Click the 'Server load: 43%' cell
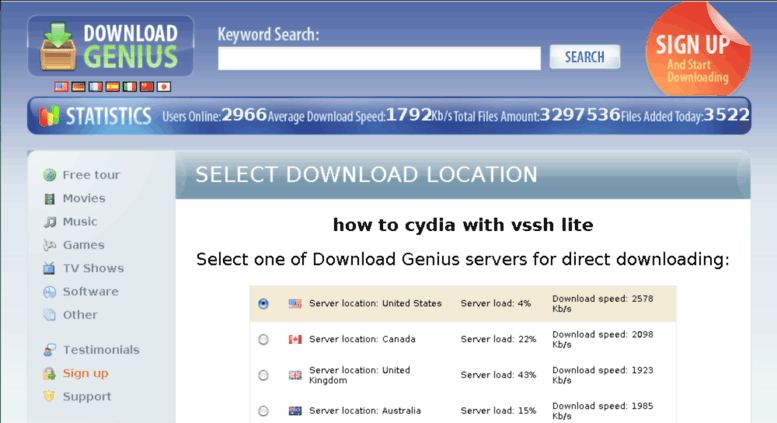The height and width of the screenshot is (423, 777). click(499, 375)
